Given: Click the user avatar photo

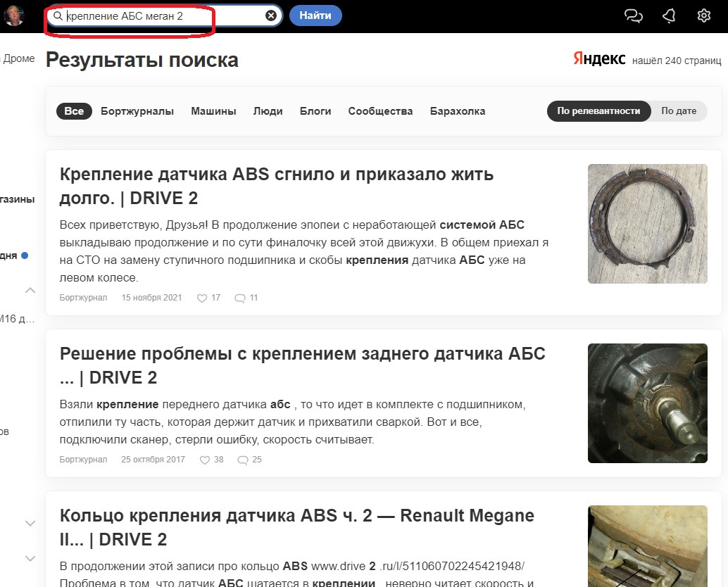Looking at the screenshot, I should click(x=15, y=14).
